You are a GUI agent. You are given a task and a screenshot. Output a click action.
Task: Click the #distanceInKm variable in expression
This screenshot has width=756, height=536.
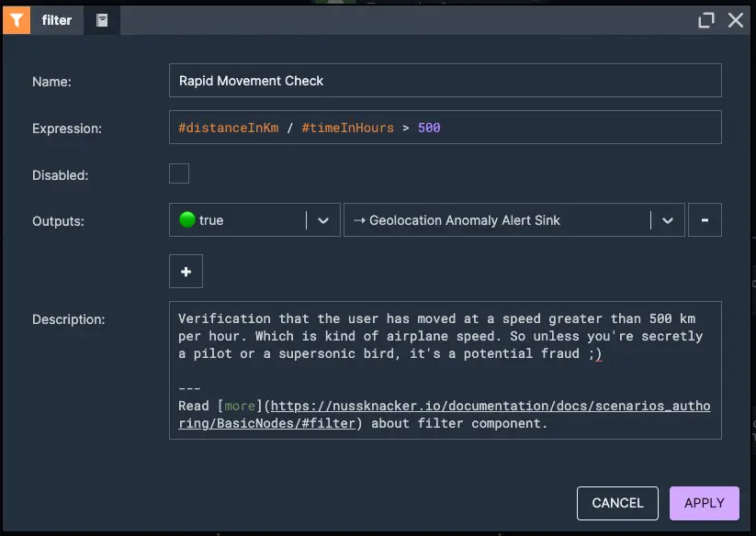click(229, 128)
